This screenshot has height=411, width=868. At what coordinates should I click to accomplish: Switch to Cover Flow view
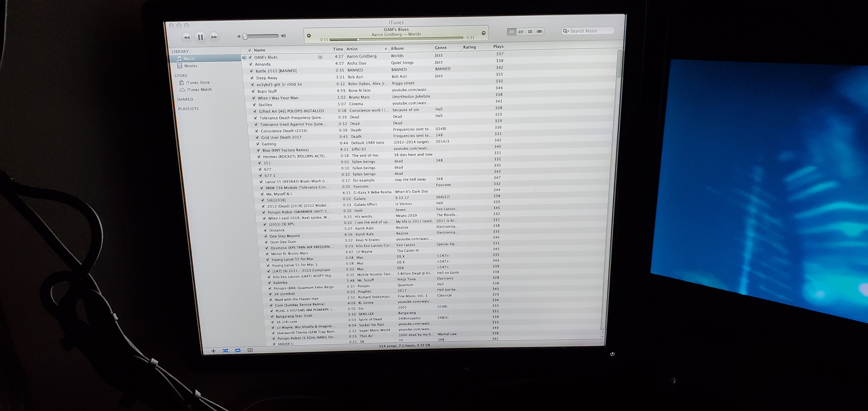point(539,31)
